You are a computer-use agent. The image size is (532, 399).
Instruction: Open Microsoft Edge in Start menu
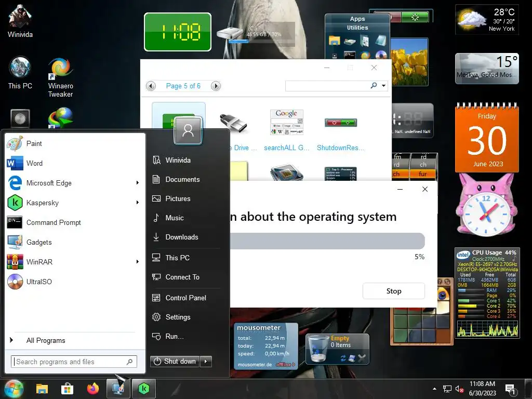(69, 183)
